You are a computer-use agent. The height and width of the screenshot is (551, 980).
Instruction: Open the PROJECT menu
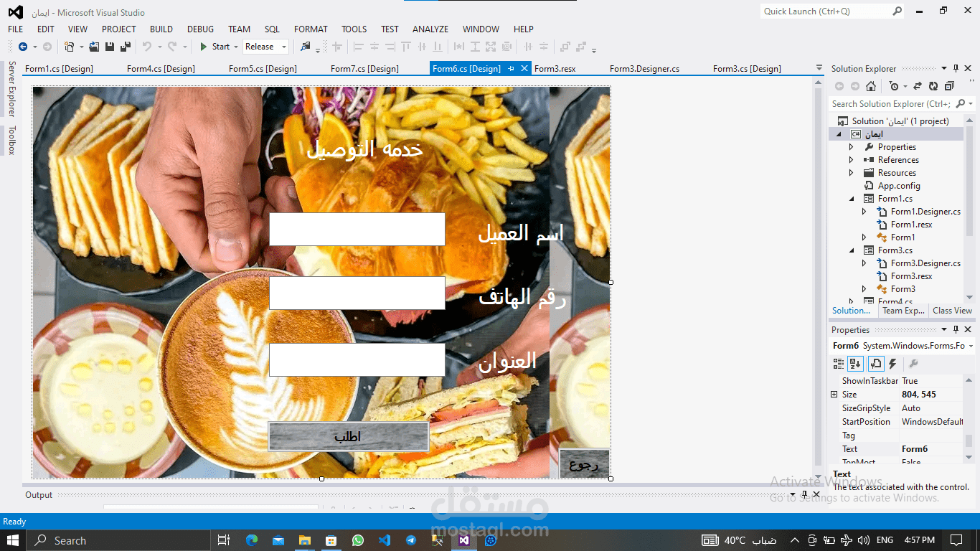pos(119,29)
